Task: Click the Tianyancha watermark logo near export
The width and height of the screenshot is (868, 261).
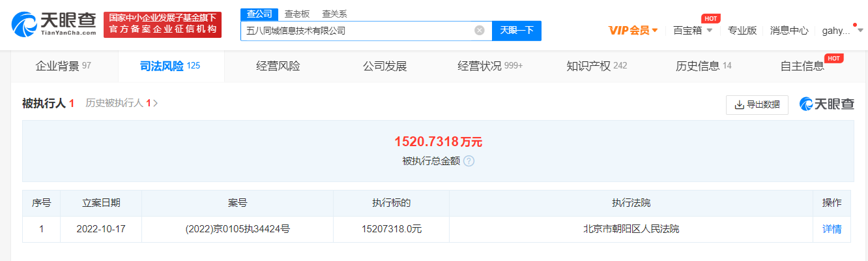Action: [826, 104]
